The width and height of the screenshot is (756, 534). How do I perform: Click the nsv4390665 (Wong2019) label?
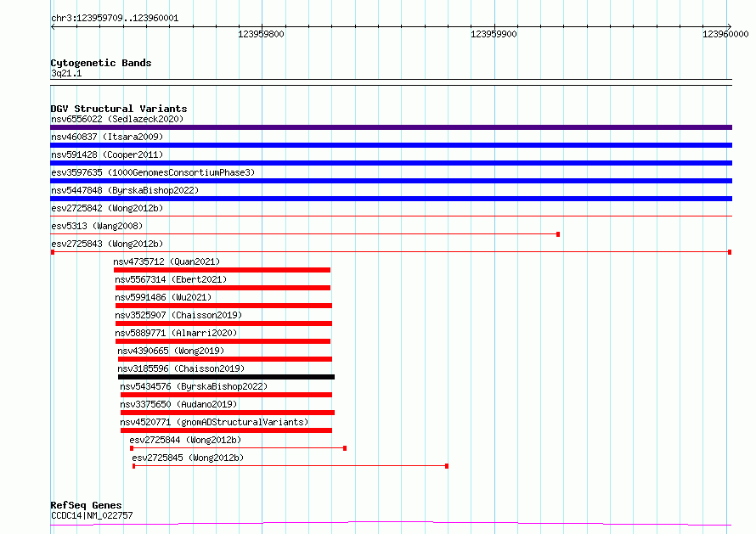(171, 351)
